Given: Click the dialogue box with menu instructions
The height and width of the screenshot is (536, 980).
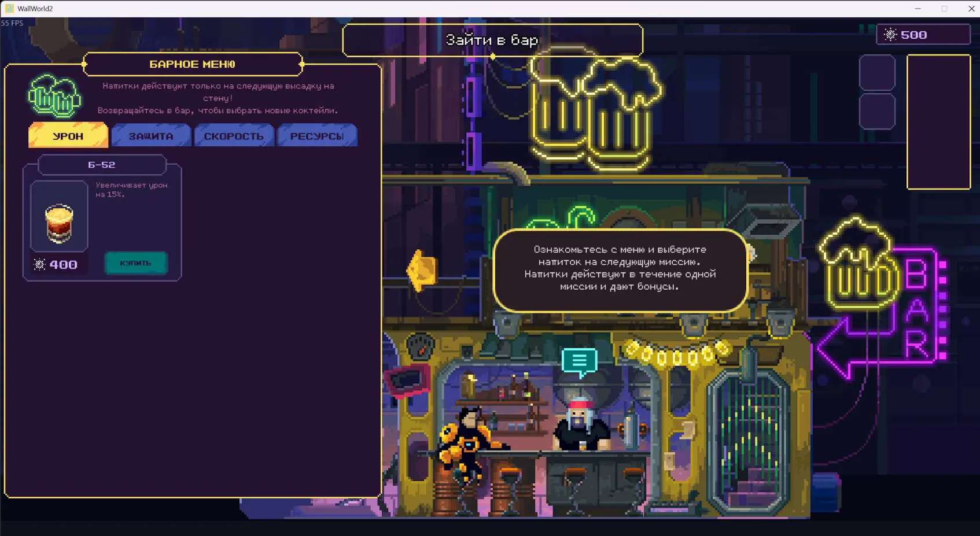Looking at the screenshot, I should pyautogui.click(x=620, y=269).
